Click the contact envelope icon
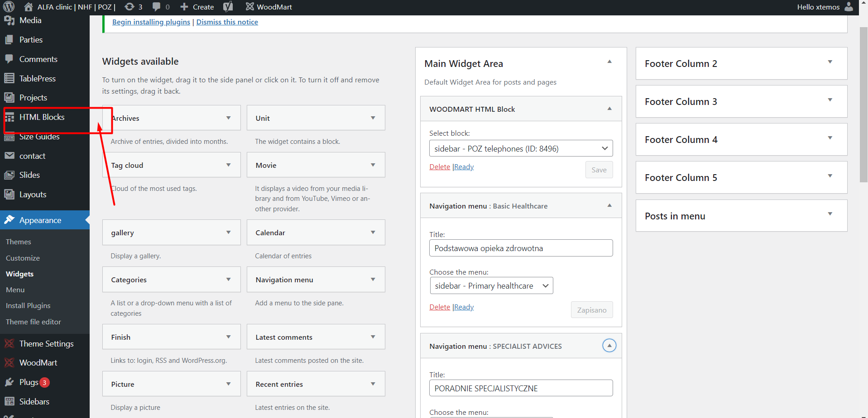This screenshot has width=868, height=418. point(9,156)
